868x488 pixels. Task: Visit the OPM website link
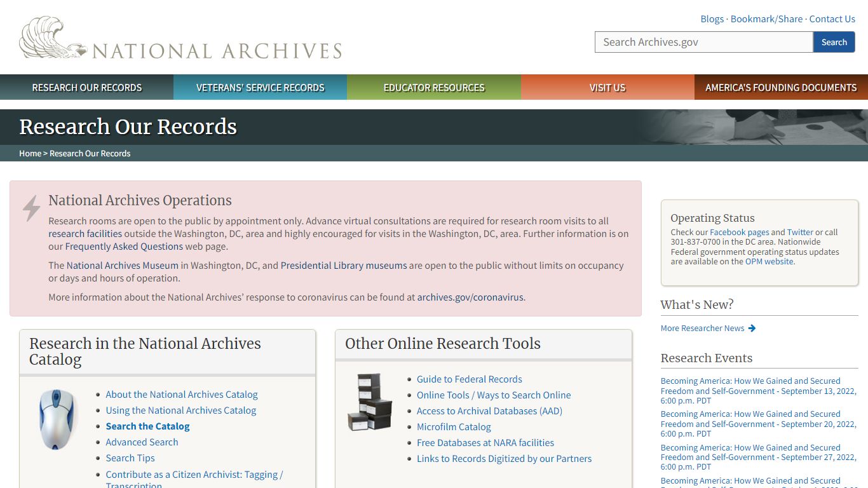pos(770,261)
